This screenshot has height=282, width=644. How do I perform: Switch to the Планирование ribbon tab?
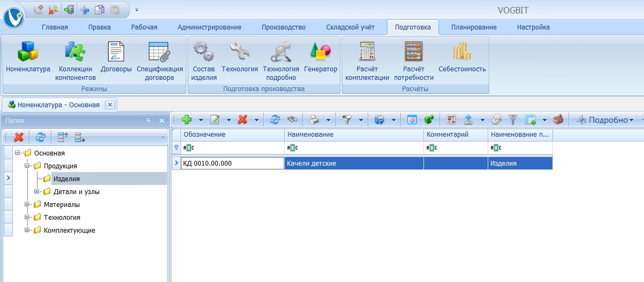[474, 27]
